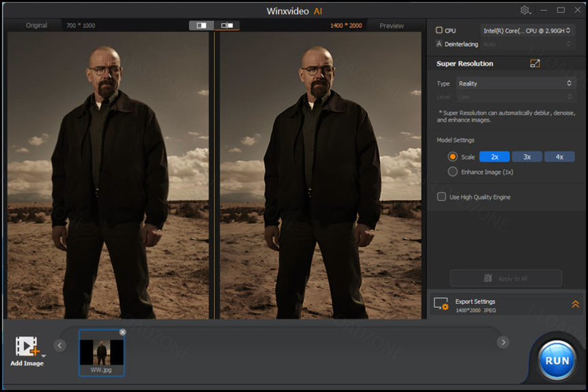Screen dimensions: 588x392
Task: Switch to side-by-side compare view mode
Action: tap(227, 25)
